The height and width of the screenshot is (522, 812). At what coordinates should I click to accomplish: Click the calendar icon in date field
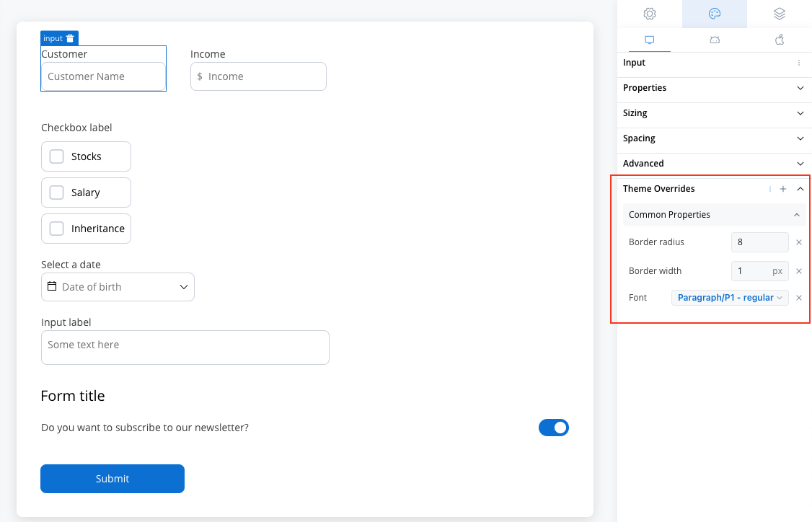click(x=52, y=286)
